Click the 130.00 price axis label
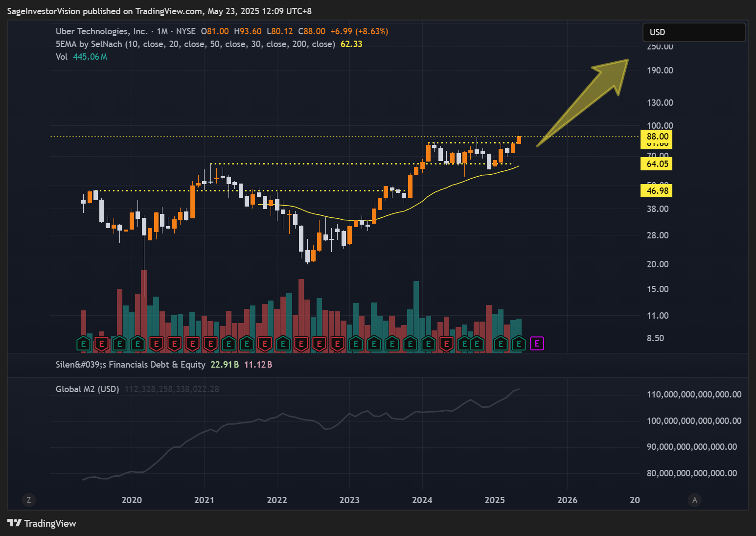Viewport: 756px width, 536px height. click(x=660, y=103)
